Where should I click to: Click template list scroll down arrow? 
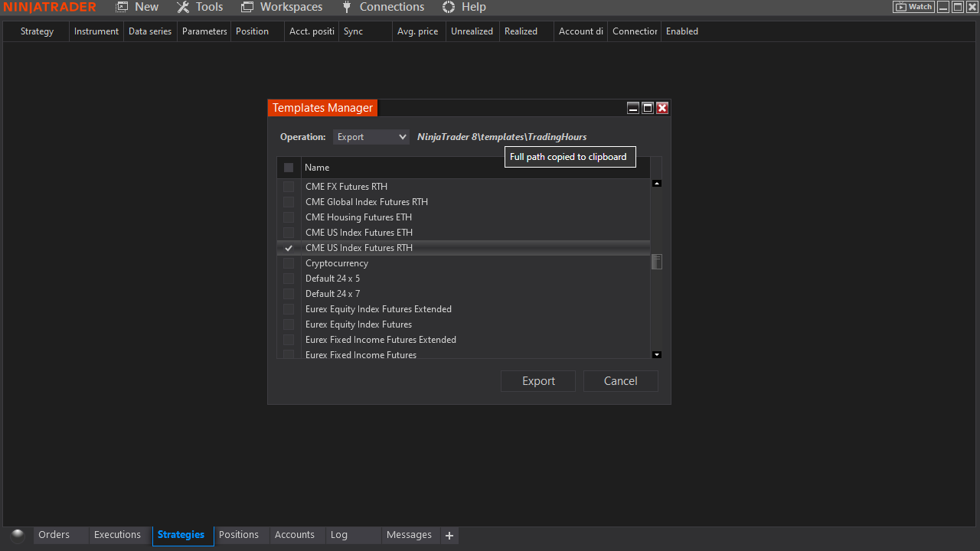pos(656,354)
